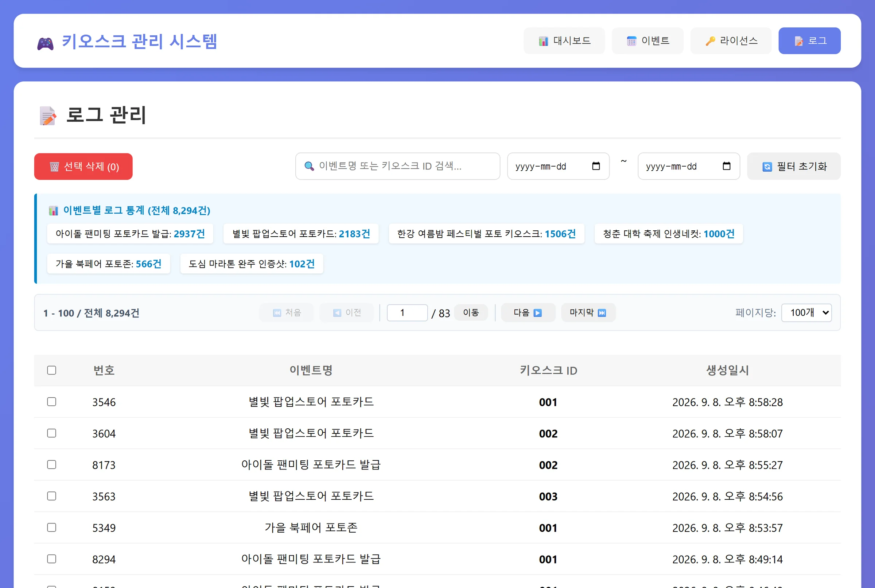875x588 pixels.
Task: Click the chart icon beside 이벤트별 로그 통계
Action: (x=53, y=210)
